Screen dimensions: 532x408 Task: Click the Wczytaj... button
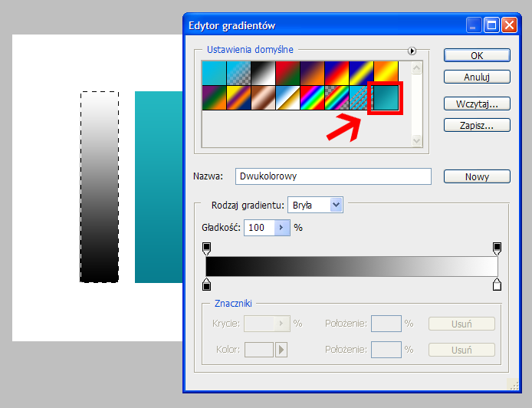[x=476, y=103]
